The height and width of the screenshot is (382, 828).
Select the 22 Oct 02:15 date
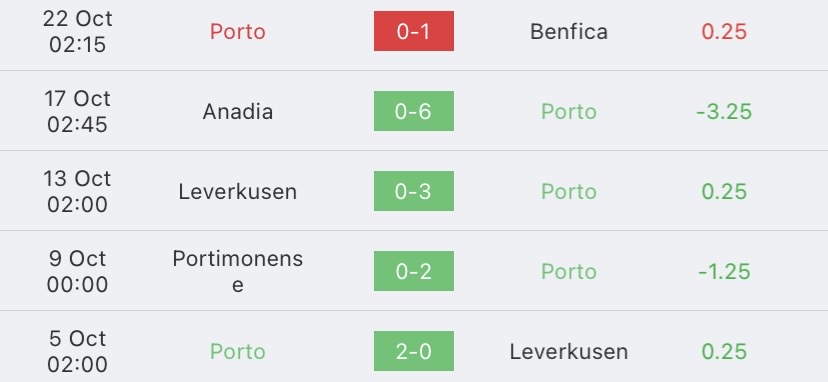click(78, 31)
